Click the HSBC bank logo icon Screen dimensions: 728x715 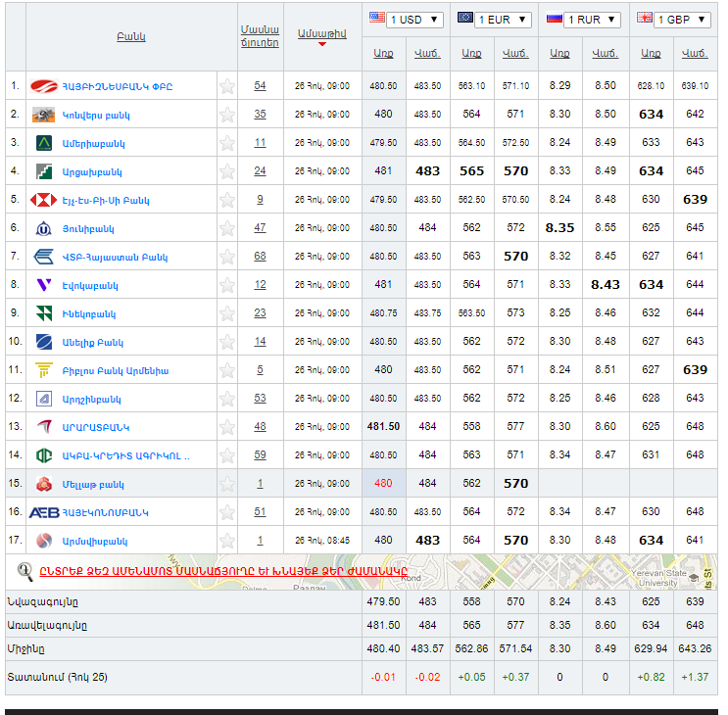point(44,200)
